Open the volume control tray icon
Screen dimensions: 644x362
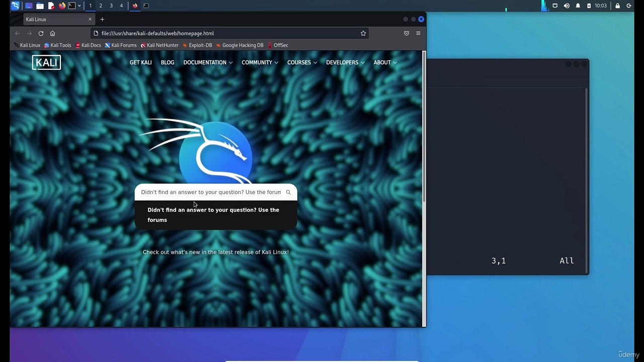click(567, 6)
